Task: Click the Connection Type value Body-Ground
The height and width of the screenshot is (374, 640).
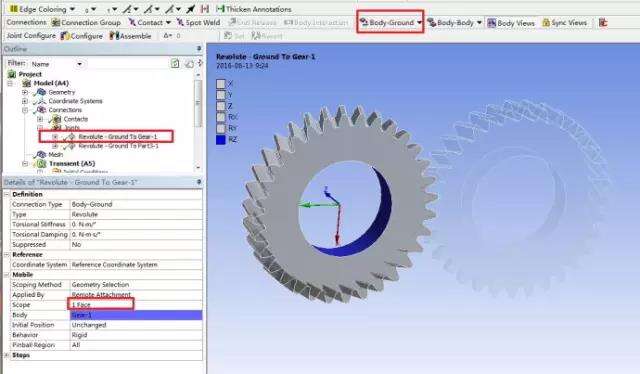Action: (x=136, y=204)
